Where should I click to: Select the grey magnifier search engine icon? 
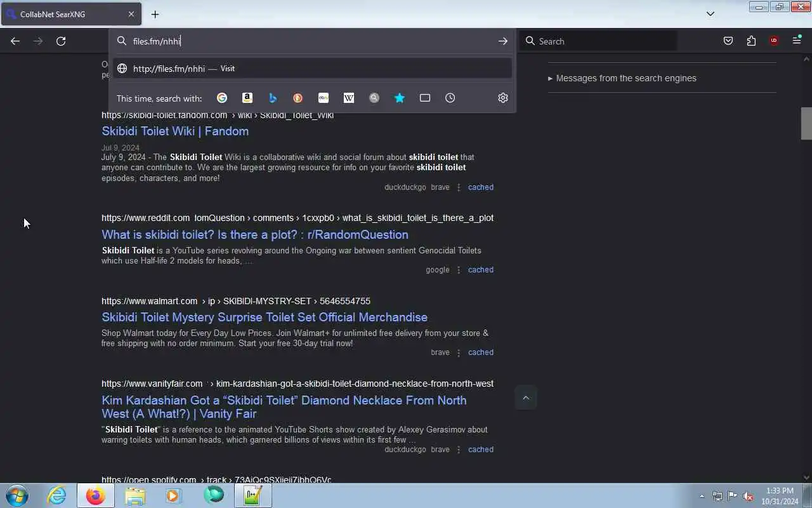[x=374, y=98]
